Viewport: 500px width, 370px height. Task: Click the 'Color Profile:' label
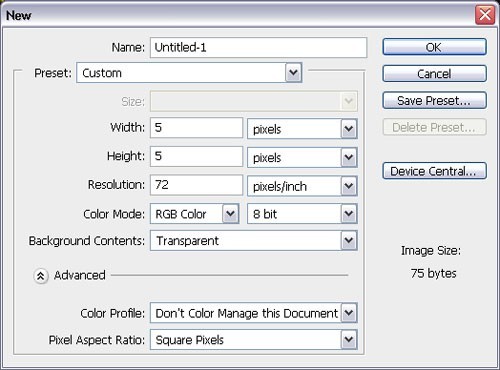coord(113,313)
